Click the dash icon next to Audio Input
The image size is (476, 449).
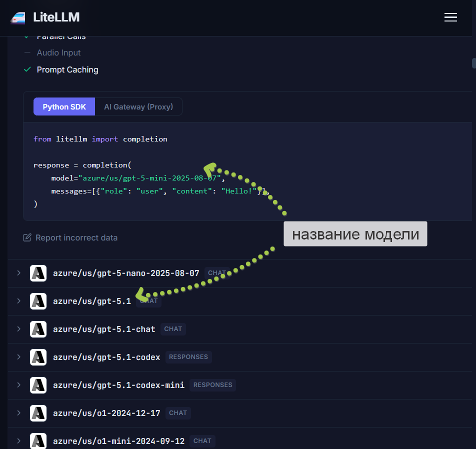[27, 52]
